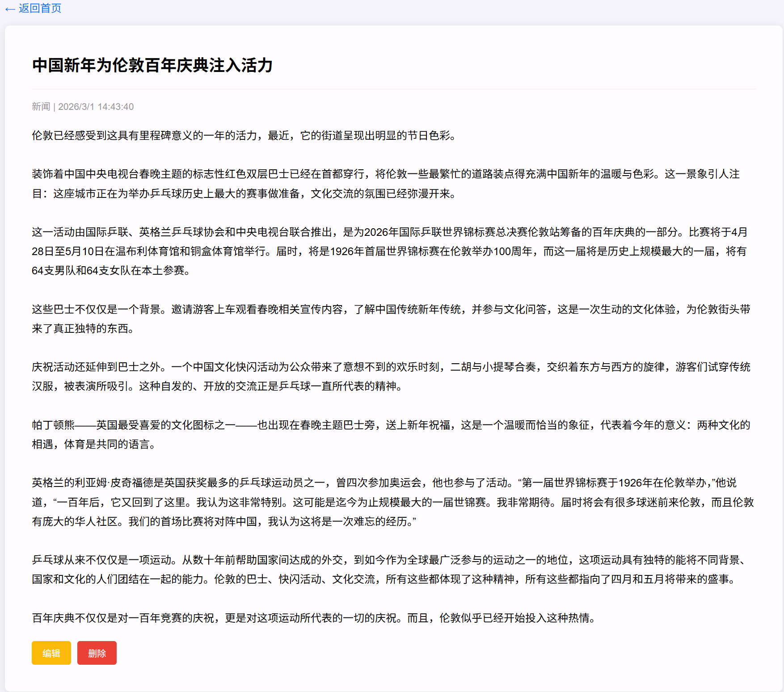Click the article title 中国新年为伦敦百年庆典注入活力
This screenshot has width=784, height=692.
pos(152,65)
